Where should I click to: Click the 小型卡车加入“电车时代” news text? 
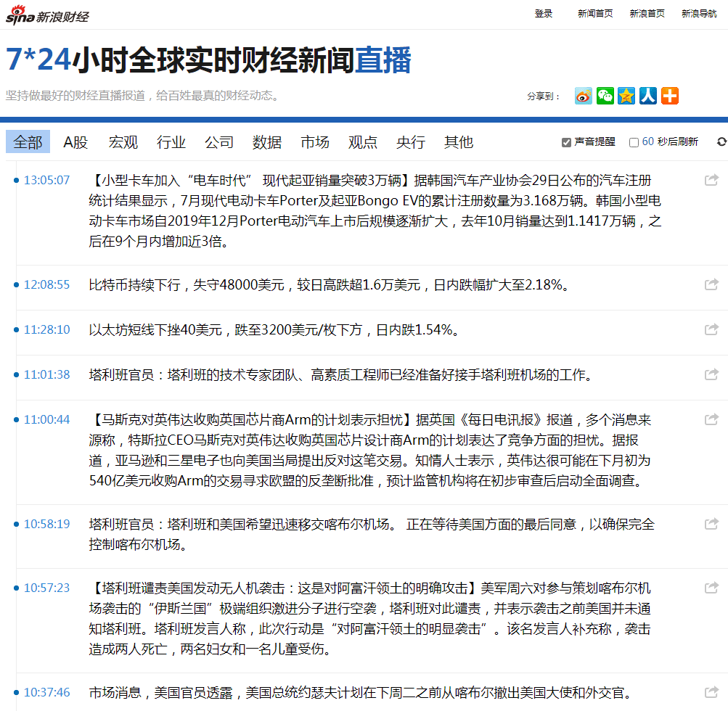tap(375, 210)
